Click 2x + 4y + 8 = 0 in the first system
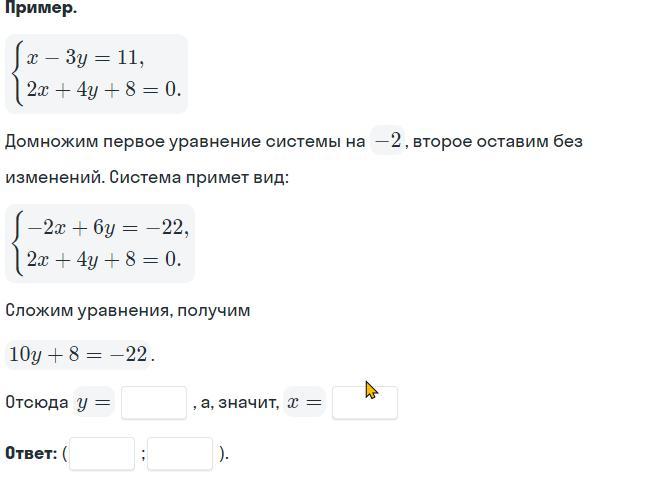The height and width of the screenshot is (501, 648). click(104, 89)
